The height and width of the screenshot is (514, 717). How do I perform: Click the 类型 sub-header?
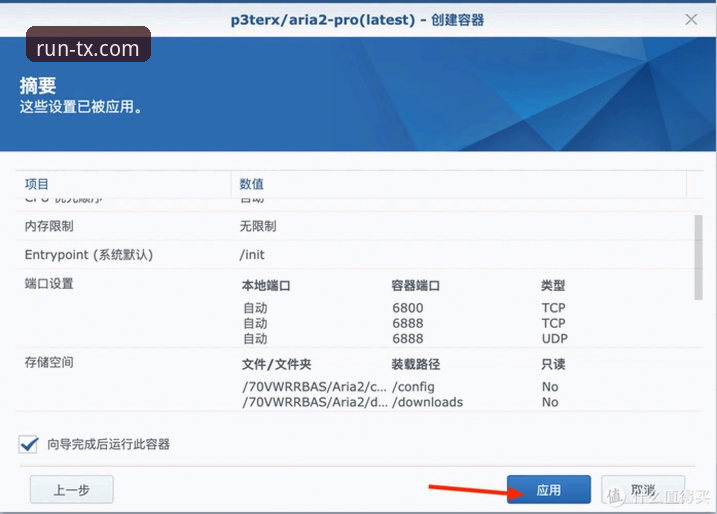pyautogui.click(x=553, y=286)
